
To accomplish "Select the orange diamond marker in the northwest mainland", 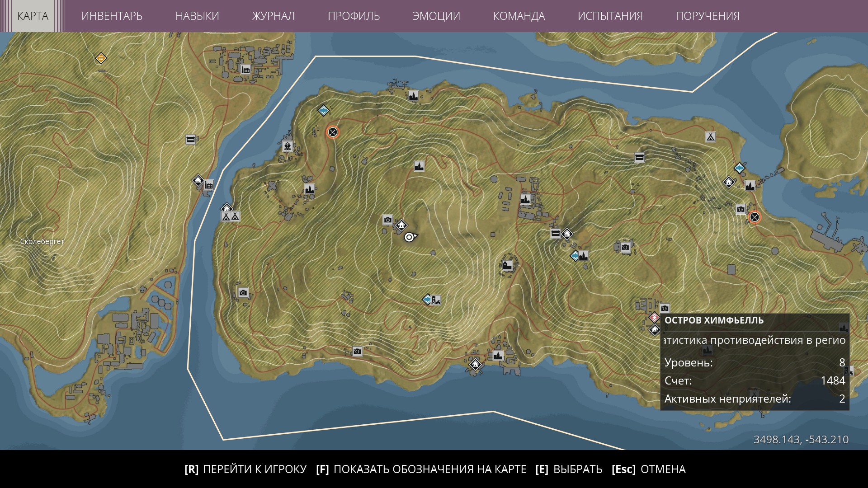I will 101,58.
